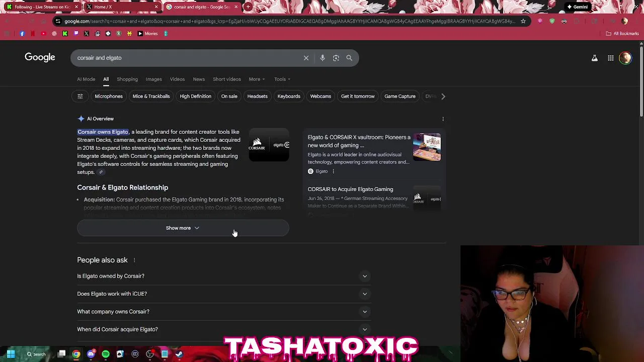Go to the Google logo homepage
Screen dimensions: 644x362
(40, 57)
